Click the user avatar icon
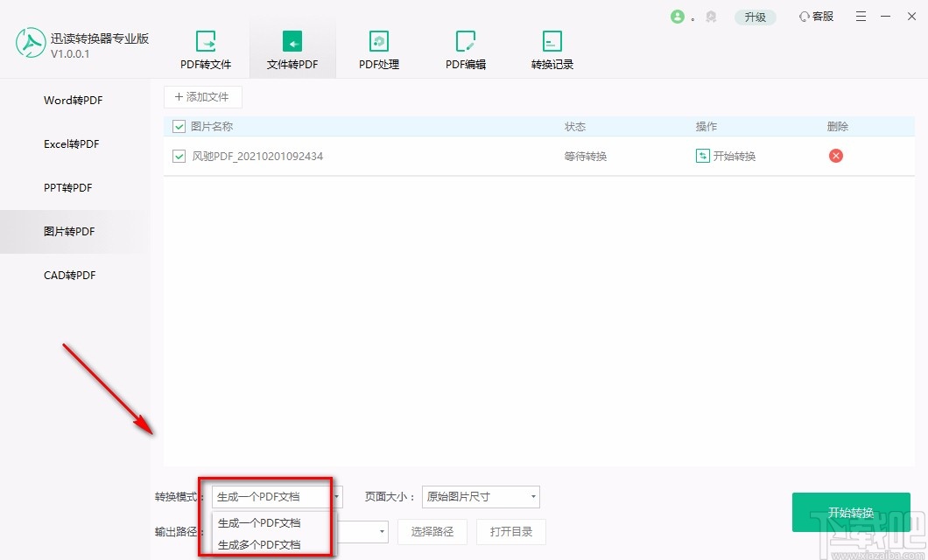 click(679, 16)
